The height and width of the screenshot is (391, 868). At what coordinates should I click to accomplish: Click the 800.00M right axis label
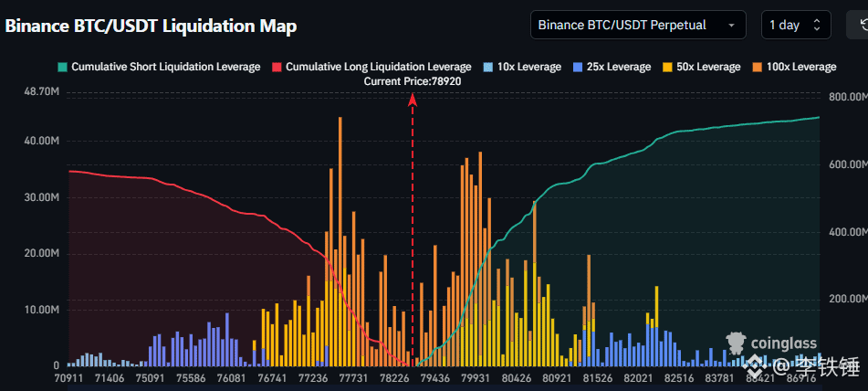849,97
